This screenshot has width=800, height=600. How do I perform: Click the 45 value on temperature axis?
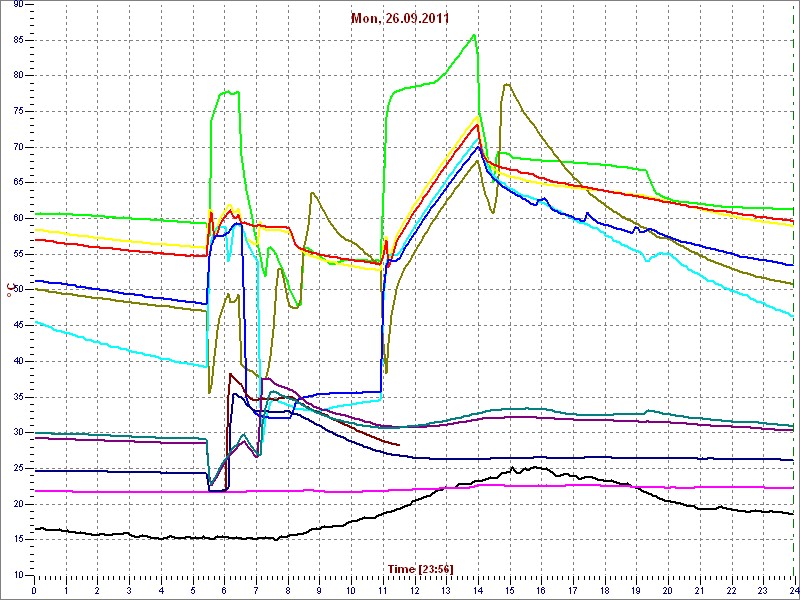click(x=18, y=326)
